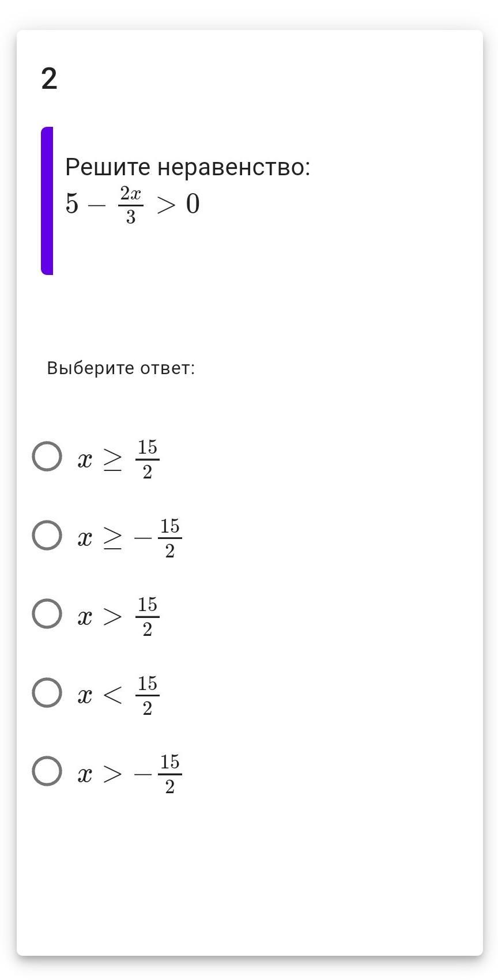Click the purple vertical bar beside question
498x980 pixels.
[47, 201]
